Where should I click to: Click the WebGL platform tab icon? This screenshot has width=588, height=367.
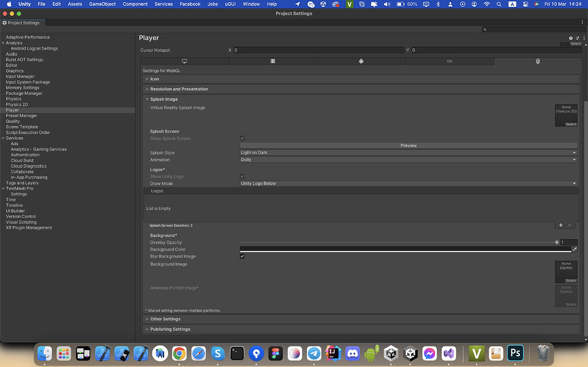pyautogui.click(x=537, y=61)
